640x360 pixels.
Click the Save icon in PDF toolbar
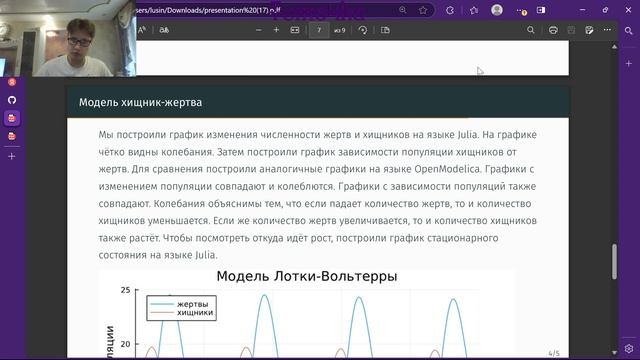pyautogui.click(x=571, y=30)
